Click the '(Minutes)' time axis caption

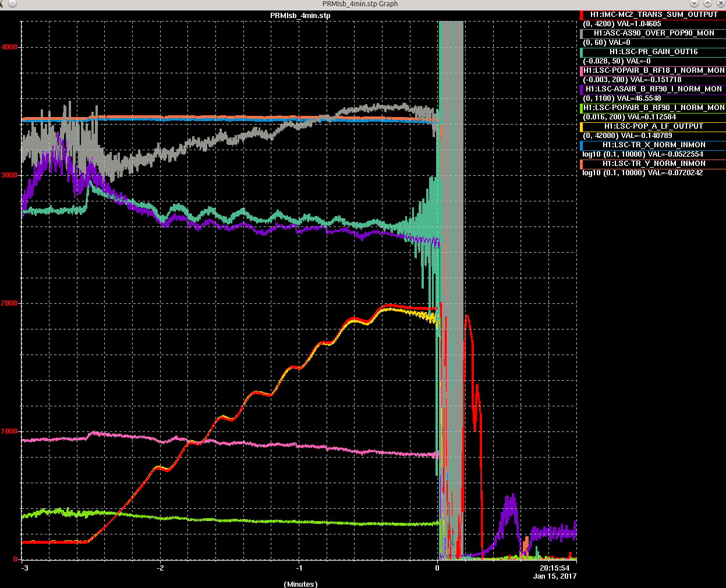300,584
